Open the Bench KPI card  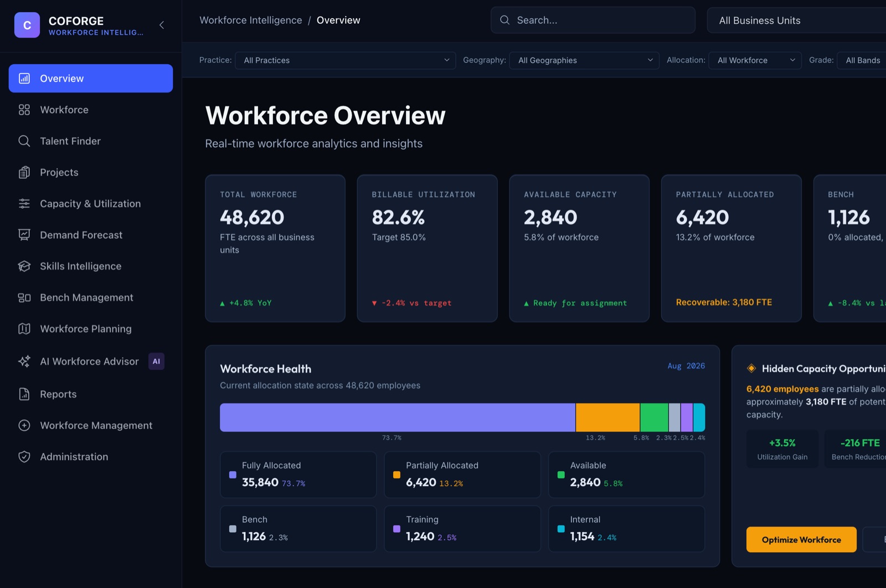pos(850,249)
